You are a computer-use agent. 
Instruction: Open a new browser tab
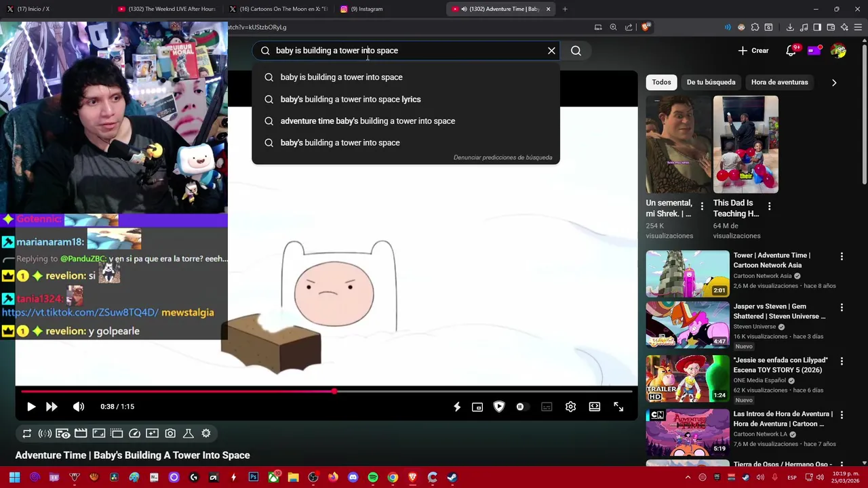point(565,9)
